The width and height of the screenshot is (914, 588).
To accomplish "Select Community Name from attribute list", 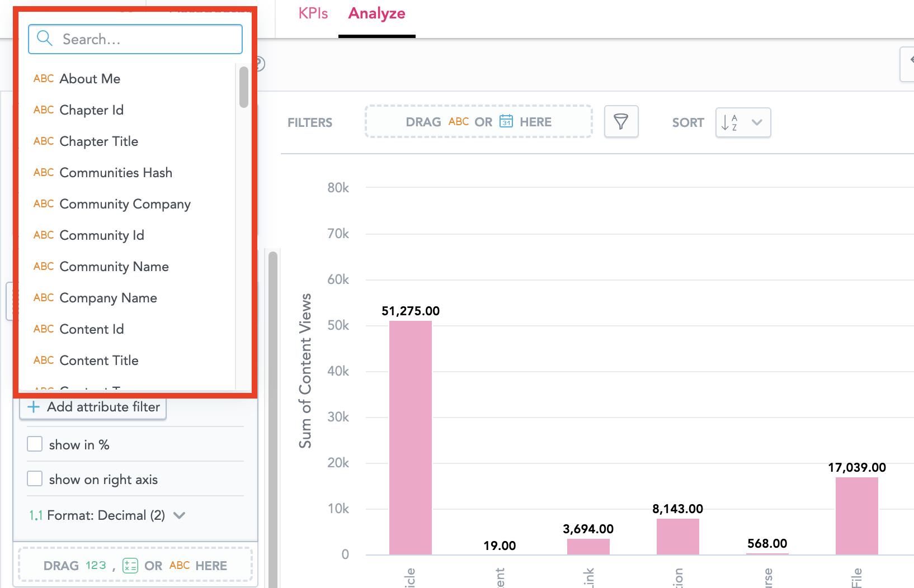I will pos(114,267).
